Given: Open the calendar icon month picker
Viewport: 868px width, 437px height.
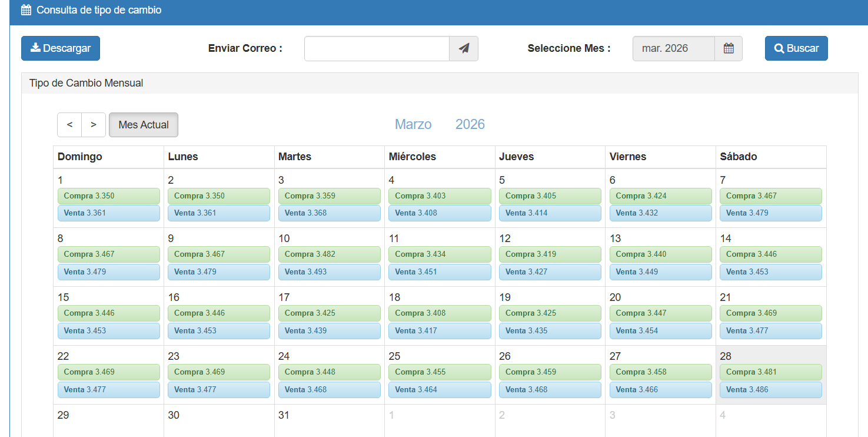Looking at the screenshot, I should (729, 48).
